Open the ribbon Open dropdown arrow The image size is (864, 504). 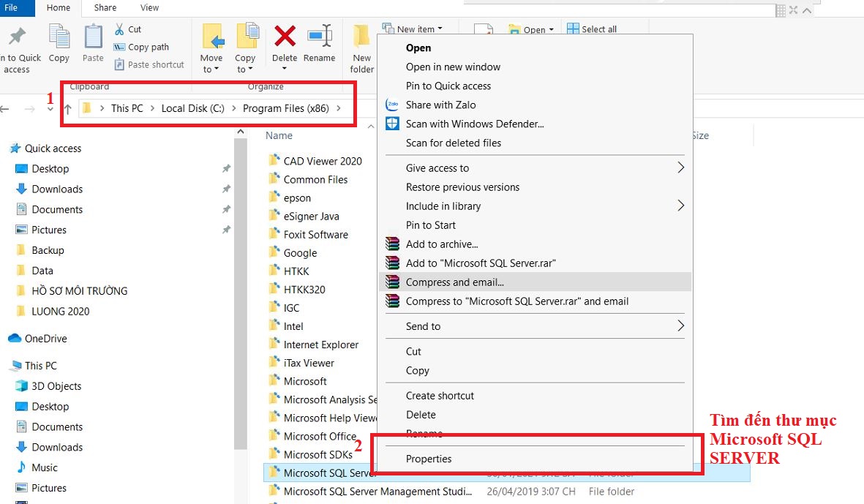(x=551, y=30)
